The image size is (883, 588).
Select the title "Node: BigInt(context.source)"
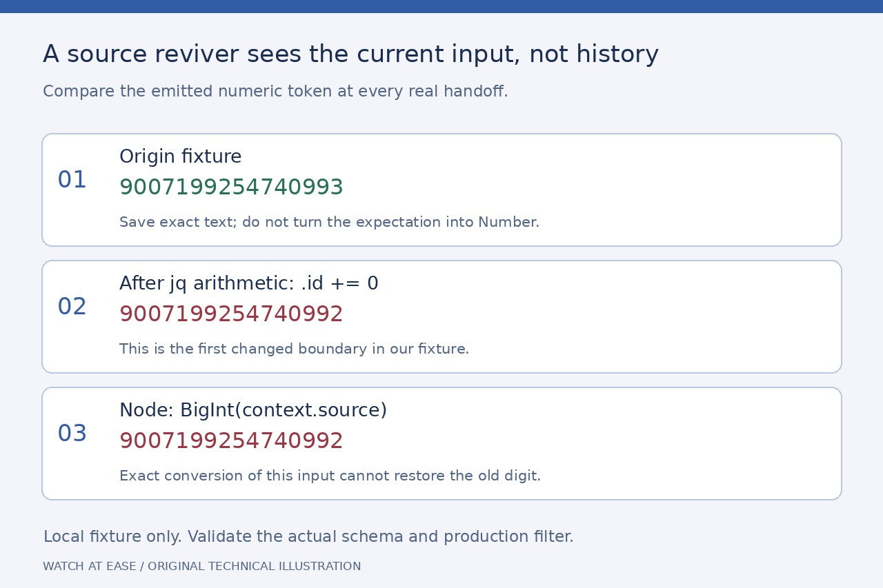pyautogui.click(x=253, y=410)
